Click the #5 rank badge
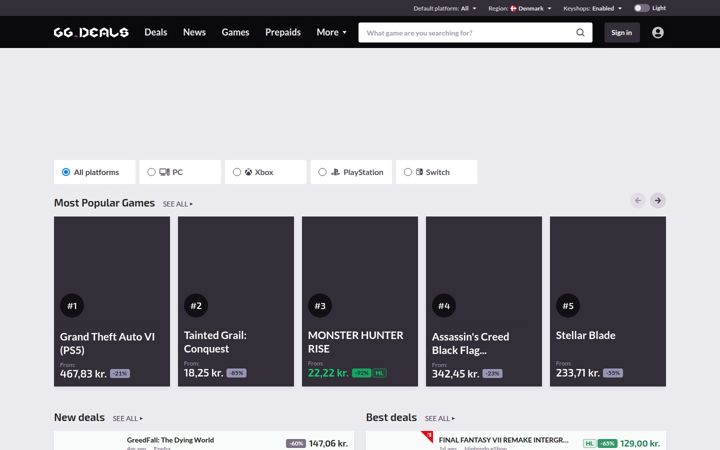 pyautogui.click(x=568, y=306)
